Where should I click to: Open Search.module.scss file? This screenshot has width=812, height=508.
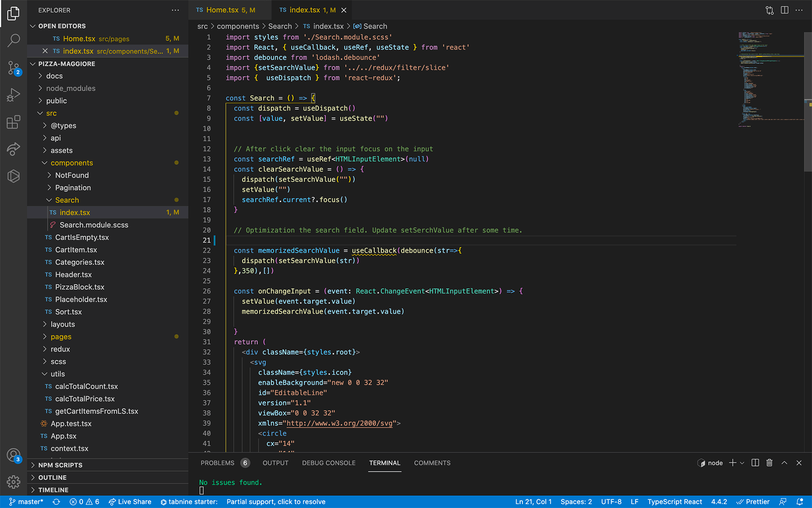[108, 225]
